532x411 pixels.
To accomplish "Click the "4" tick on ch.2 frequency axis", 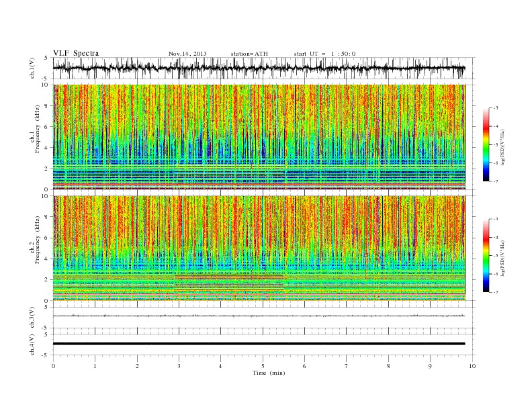I will point(46,259).
